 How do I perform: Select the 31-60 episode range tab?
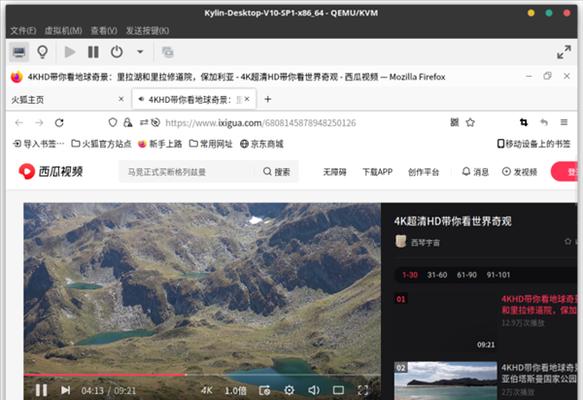point(437,275)
